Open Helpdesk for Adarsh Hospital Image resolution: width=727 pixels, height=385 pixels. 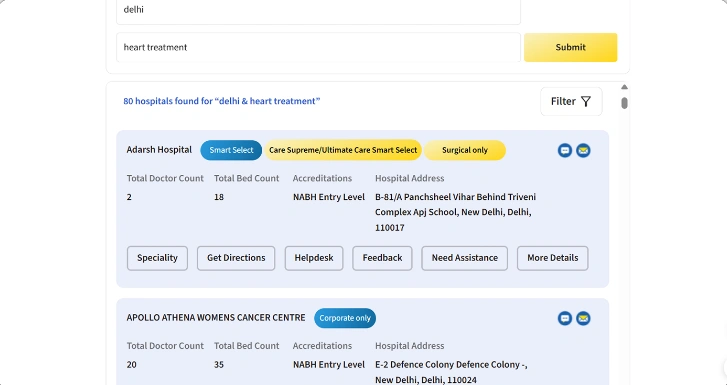314,258
